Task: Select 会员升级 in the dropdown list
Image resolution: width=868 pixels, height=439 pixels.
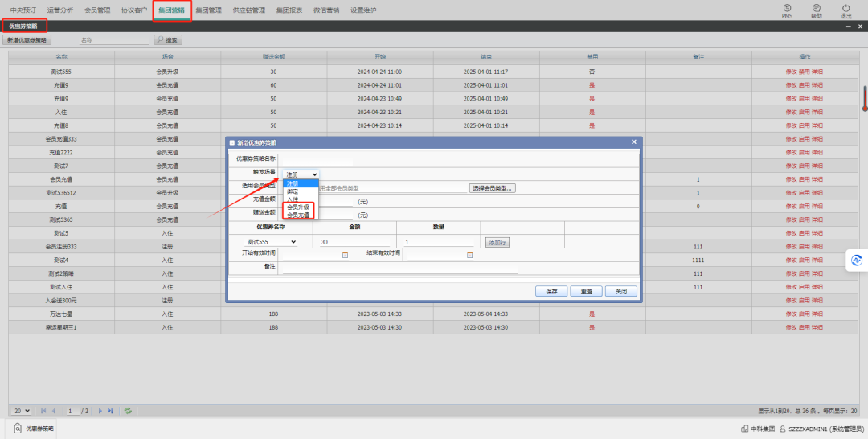Action: point(301,207)
